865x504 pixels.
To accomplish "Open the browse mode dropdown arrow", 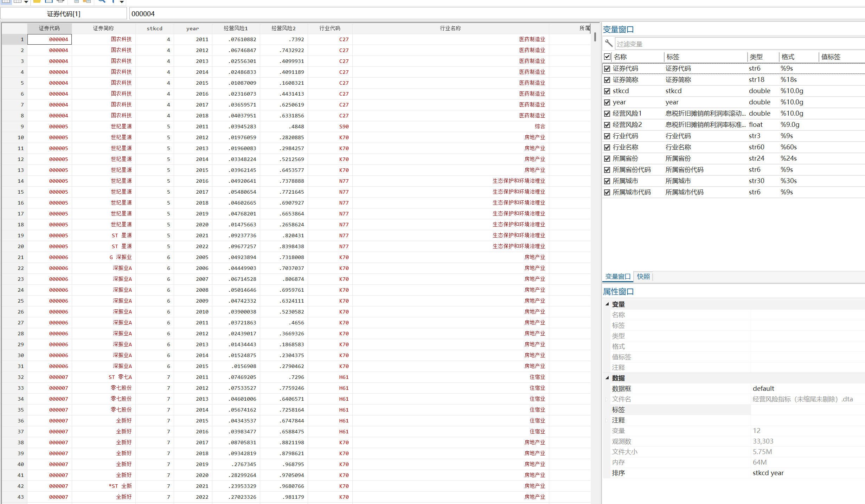I will pos(26,2).
